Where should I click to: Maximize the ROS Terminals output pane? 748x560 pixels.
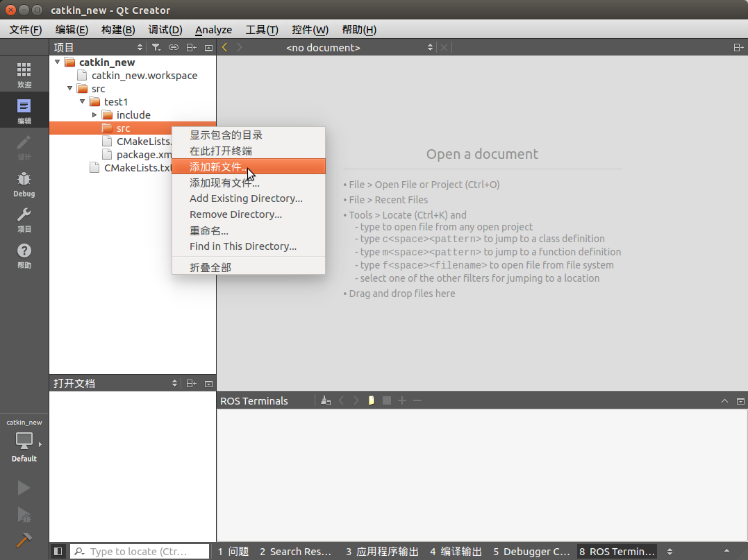click(x=724, y=401)
